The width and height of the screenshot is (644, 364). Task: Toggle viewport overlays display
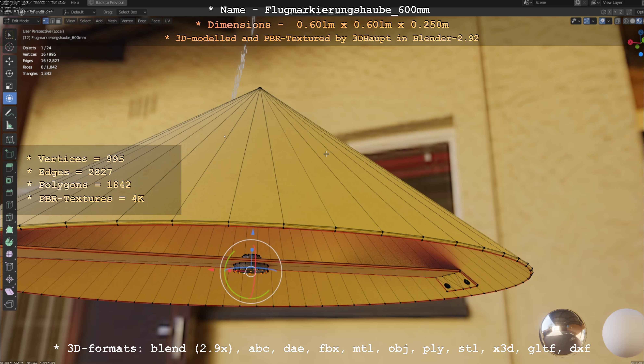click(x=602, y=21)
